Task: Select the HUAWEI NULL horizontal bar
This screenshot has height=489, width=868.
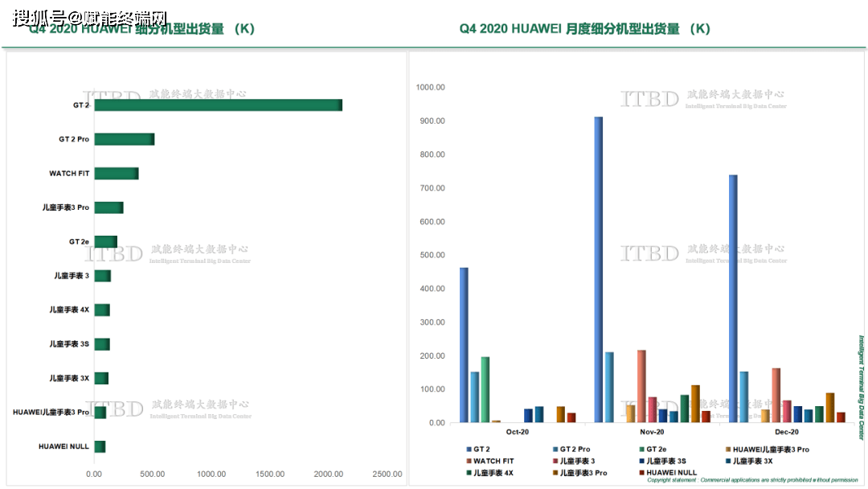Action: (100, 447)
